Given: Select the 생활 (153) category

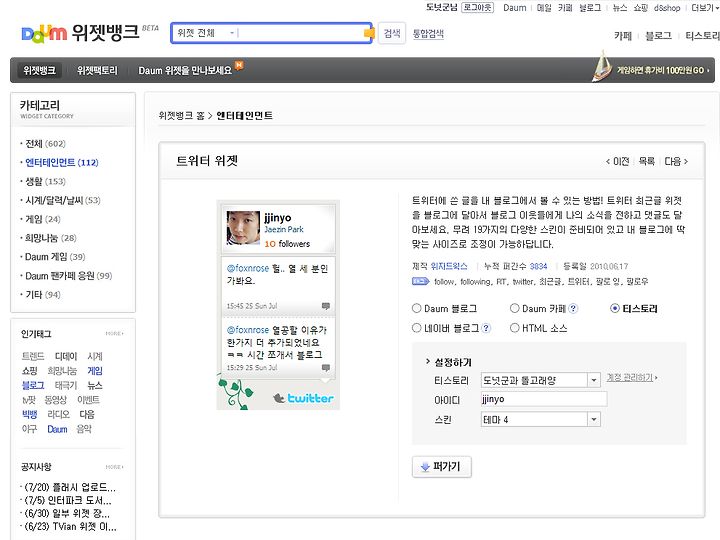Looking at the screenshot, I should coord(45,181).
